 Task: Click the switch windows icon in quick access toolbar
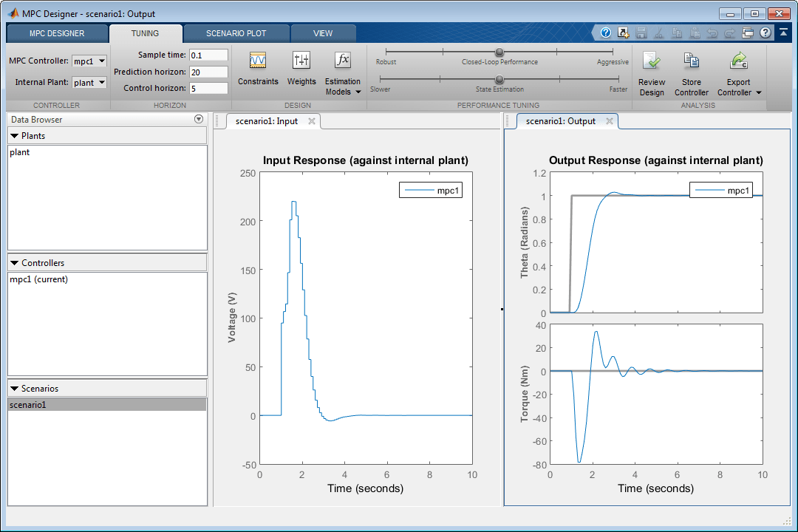tap(748, 33)
